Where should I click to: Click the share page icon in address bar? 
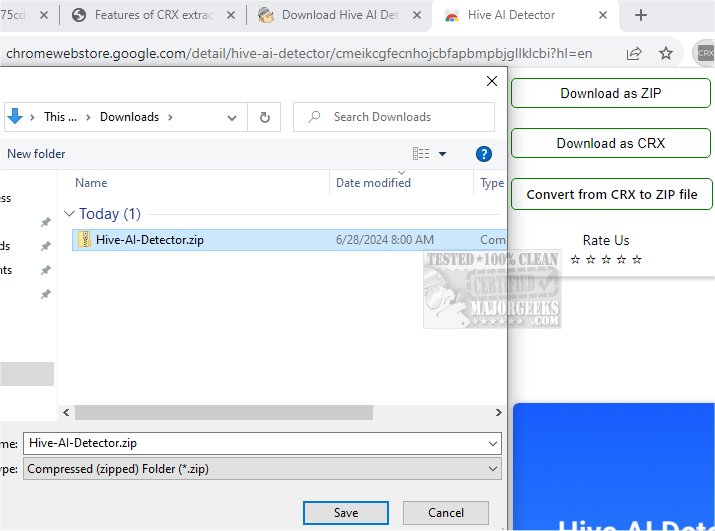[x=634, y=53]
